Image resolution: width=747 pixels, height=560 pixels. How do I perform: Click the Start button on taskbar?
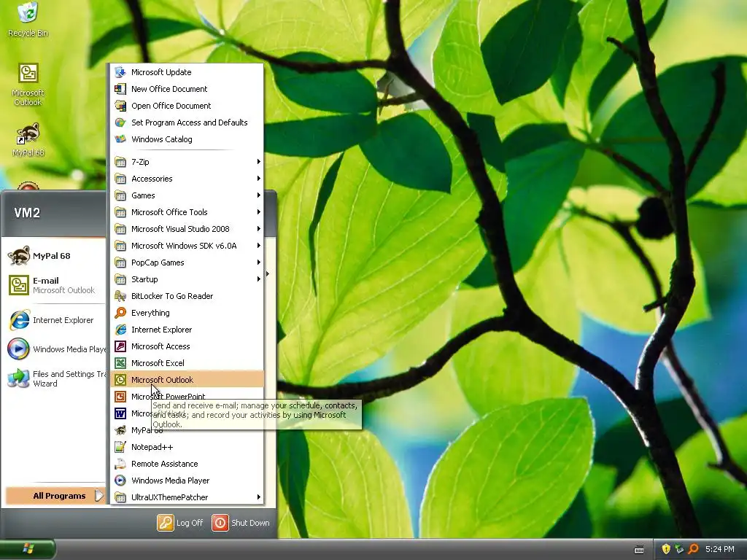(x=28, y=549)
